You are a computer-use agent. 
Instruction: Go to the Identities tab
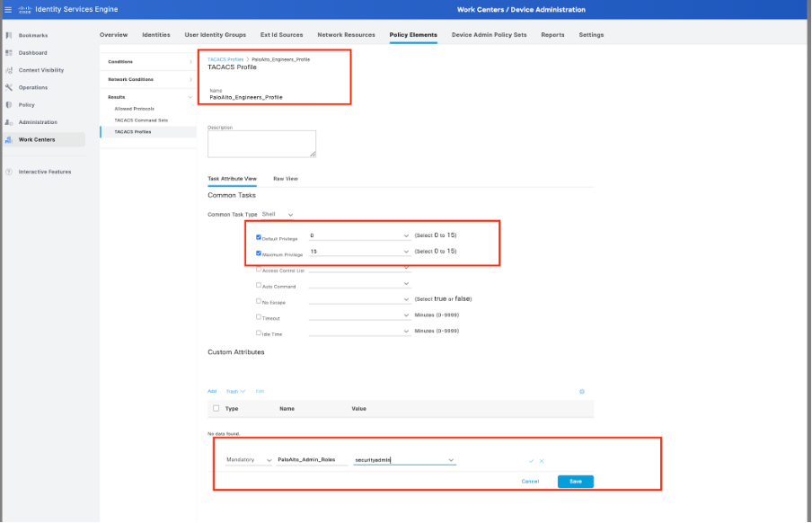tap(156, 35)
